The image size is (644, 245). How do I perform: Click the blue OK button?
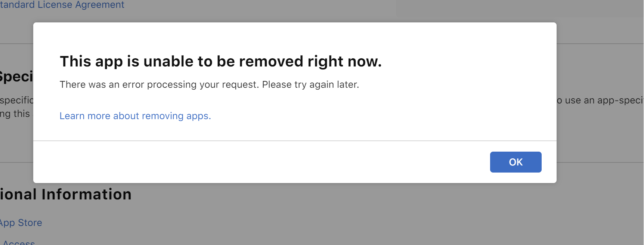coord(515,162)
